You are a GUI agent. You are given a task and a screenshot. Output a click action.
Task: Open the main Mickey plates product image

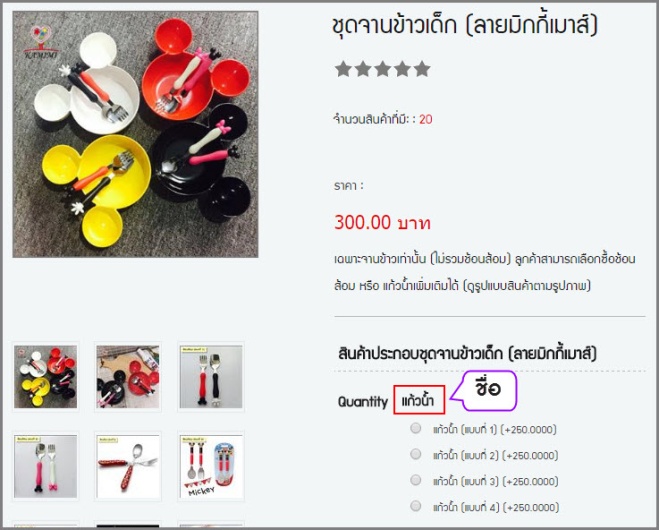[135, 134]
